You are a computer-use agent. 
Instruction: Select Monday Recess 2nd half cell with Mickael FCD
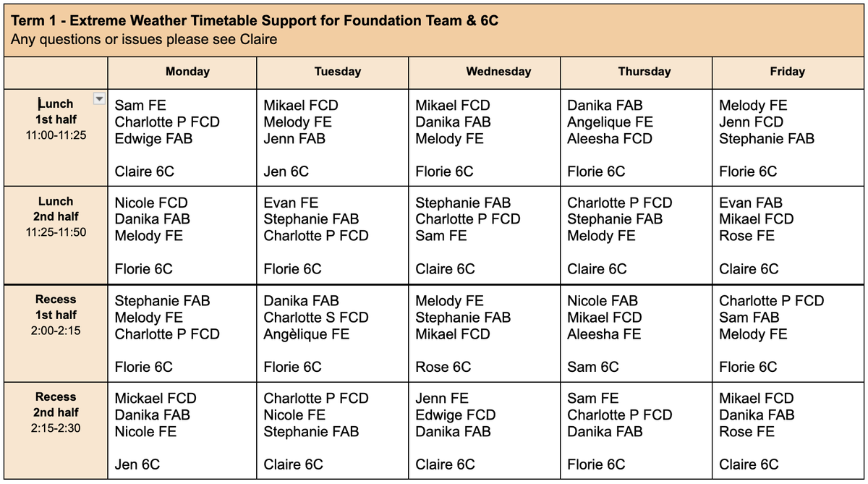[182, 430]
